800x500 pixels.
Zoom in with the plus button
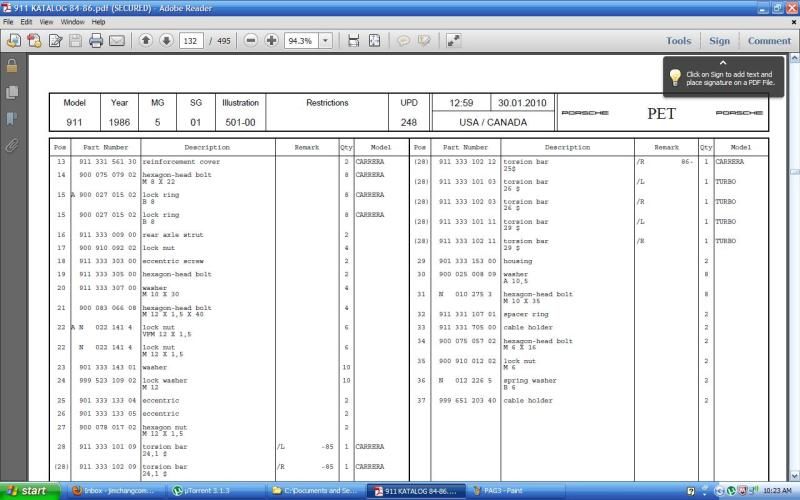[x=271, y=40]
